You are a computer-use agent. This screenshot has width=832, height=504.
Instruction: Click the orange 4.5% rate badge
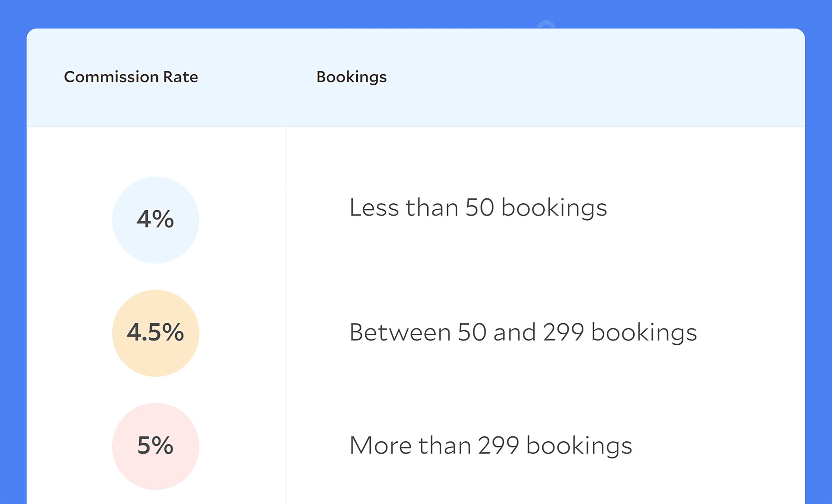click(155, 333)
